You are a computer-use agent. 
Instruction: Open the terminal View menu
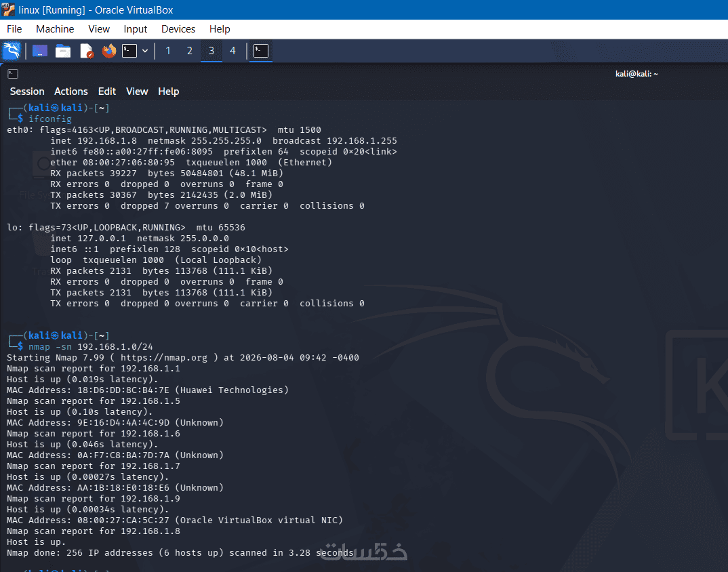pos(137,91)
